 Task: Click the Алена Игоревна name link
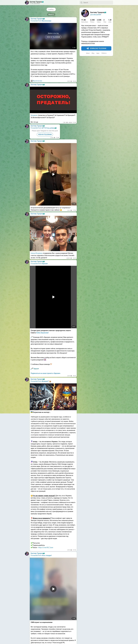(37, 253)
